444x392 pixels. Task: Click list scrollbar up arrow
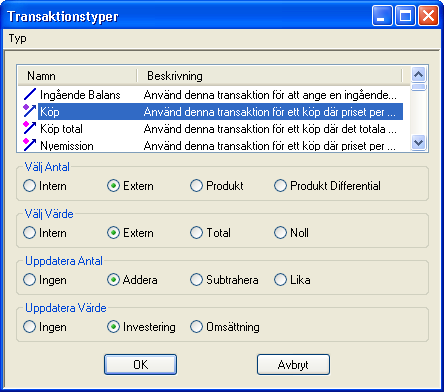tap(418, 74)
